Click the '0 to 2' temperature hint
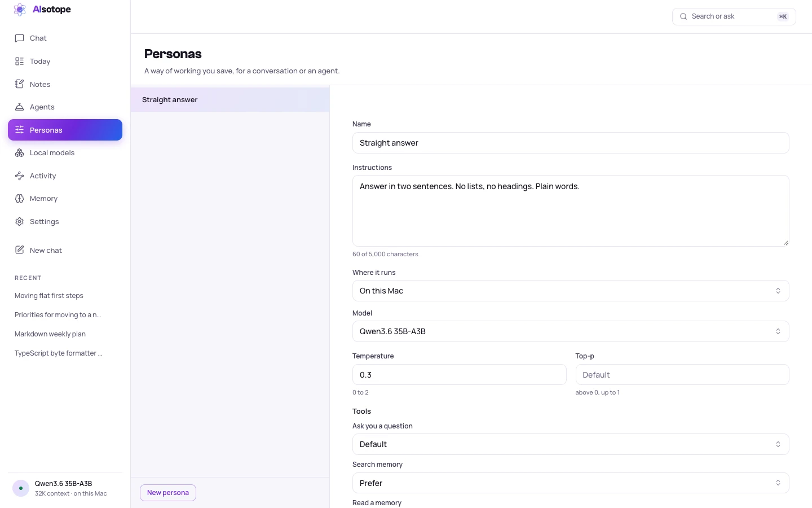Image resolution: width=812 pixels, height=508 pixels. (360, 392)
